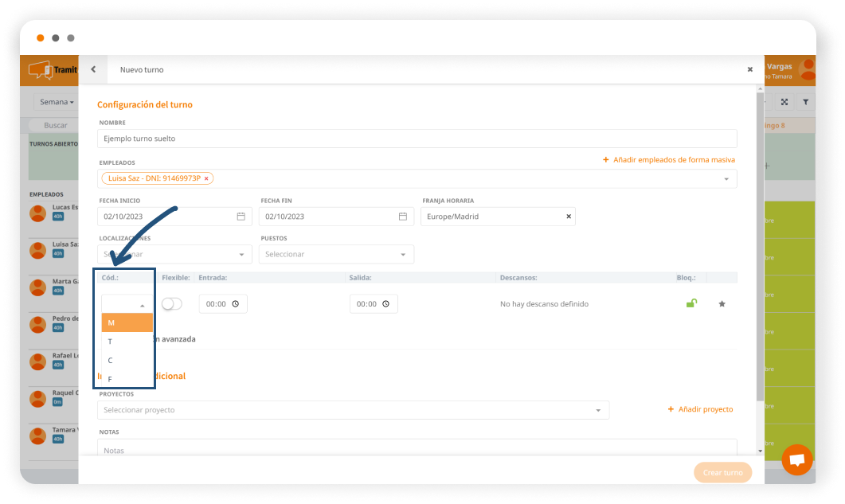Click the Añadir proyecto link

700,409
